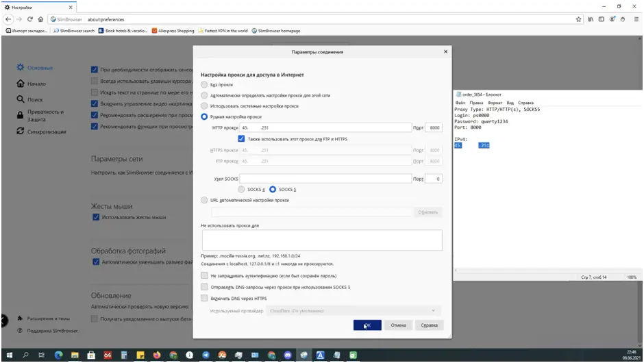Launch Microsoft Edge from the taskbar
This screenshot has width=644, height=363.
tap(58, 355)
